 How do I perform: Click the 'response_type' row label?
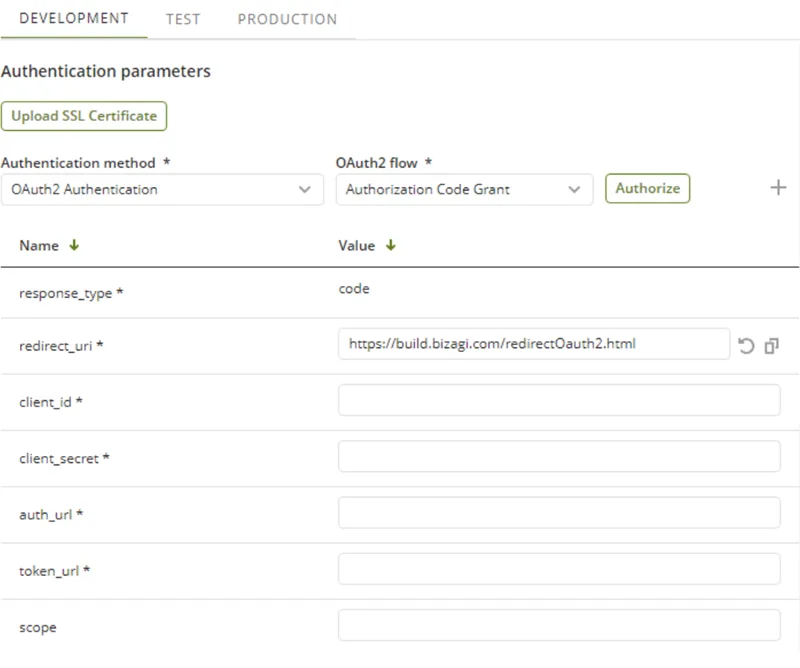point(71,293)
